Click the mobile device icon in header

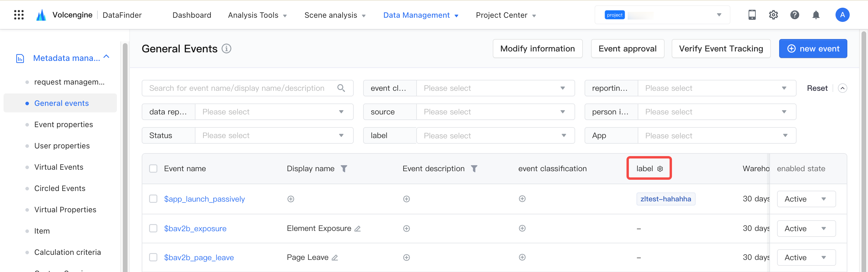pos(752,15)
